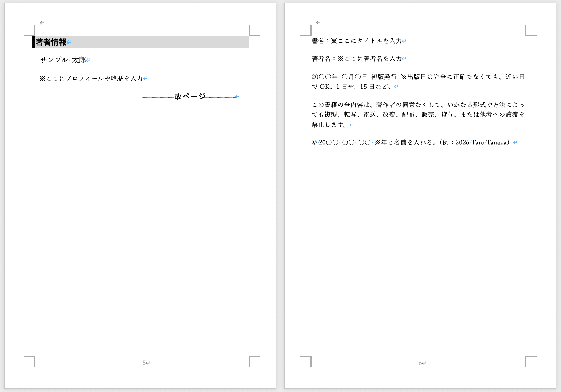Image resolution: width=561 pixels, height=392 pixels.
Task: Place cursor in サンプル 太郎 line
Action: pyautogui.click(x=63, y=60)
